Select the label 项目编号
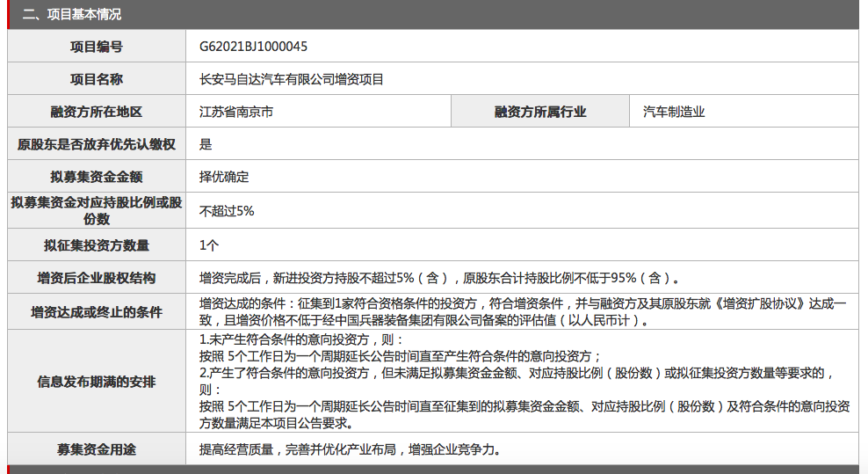868x474 pixels. pyautogui.click(x=97, y=47)
